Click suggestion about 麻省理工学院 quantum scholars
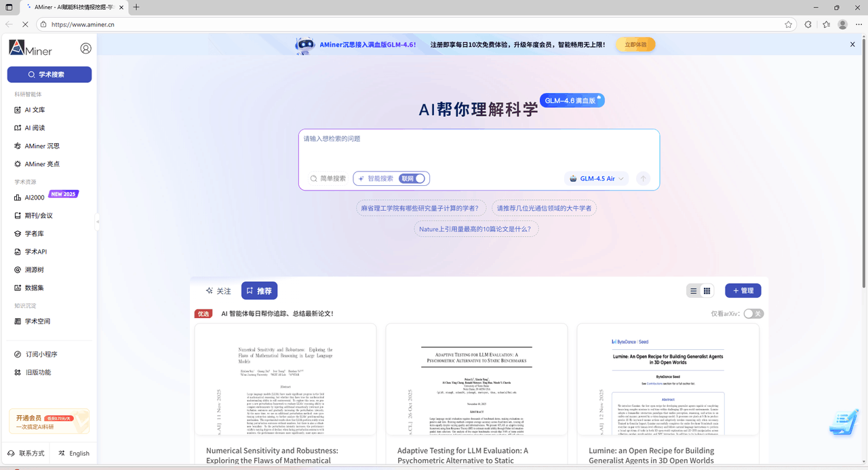Viewport: 868px width, 470px height. coord(420,208)
